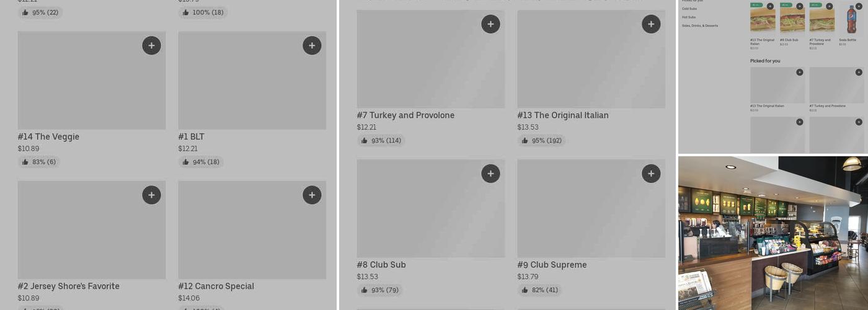
Task: Add the Soda Bottle using its plus icon
Action: [x=859, y=6]
